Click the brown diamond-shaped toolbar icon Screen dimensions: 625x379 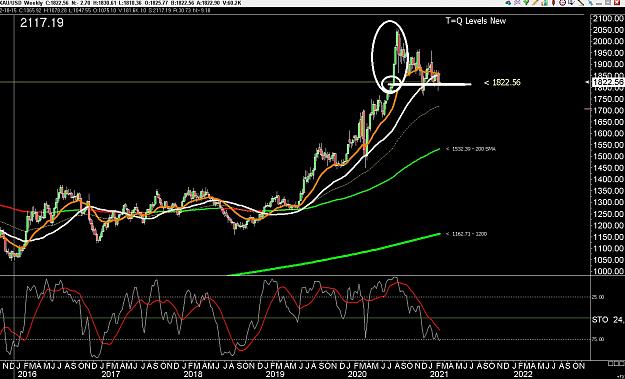(x=554, y=2)
